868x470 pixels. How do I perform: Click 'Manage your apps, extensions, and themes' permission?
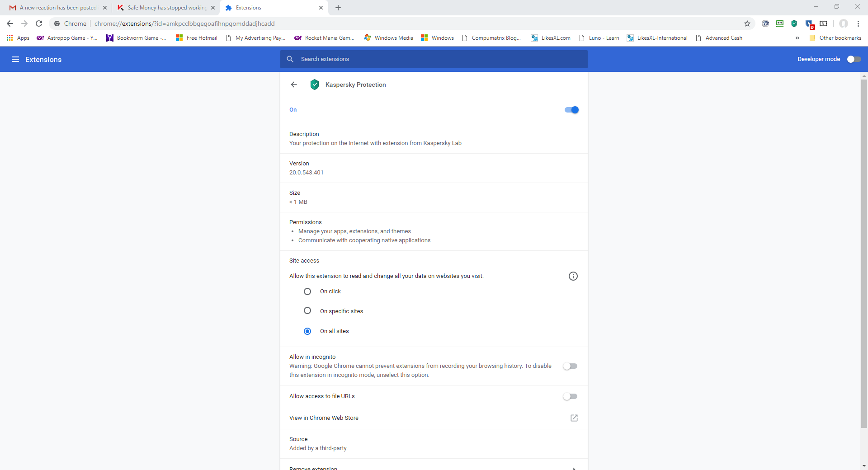click(x=354, y=231)
